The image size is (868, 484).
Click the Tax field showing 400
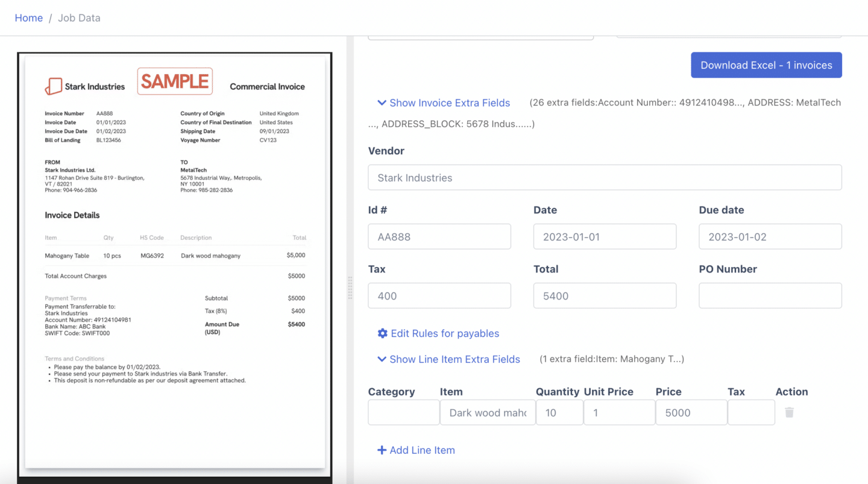point(439,296)
